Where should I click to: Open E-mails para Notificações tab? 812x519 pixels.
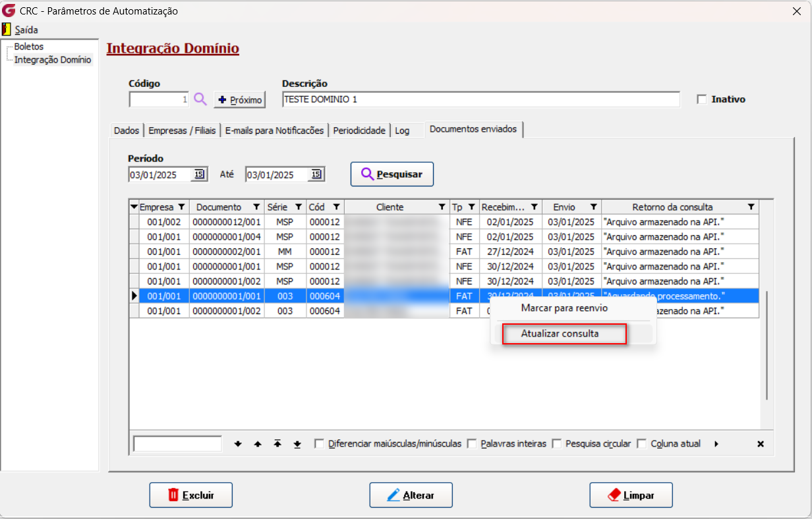pyautogui.click(x=274, y=130)
